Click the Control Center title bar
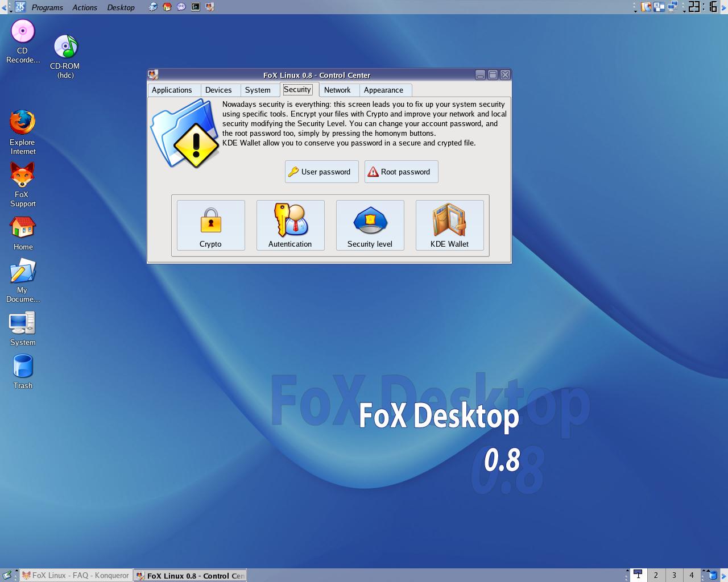Viewport: 728px width, 582px height. 317,75
